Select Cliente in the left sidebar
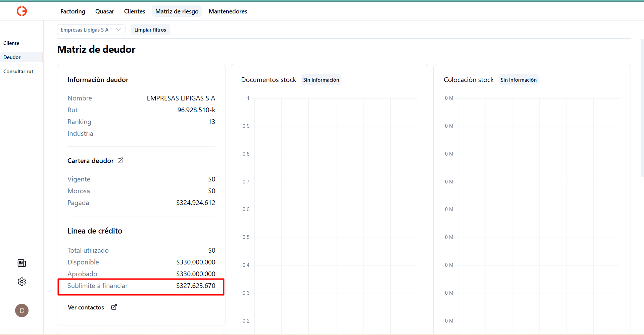This screenshot has width=644, height=335. tap(11, 43)
